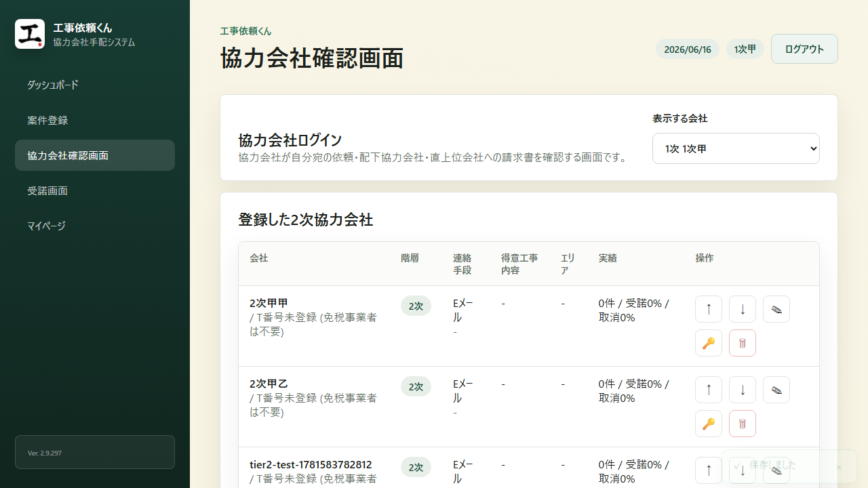This screenshot has width=868, height=488.
Task: Click the 工事依頼くん breadcrumb above page title
Action: pos(245,31)
